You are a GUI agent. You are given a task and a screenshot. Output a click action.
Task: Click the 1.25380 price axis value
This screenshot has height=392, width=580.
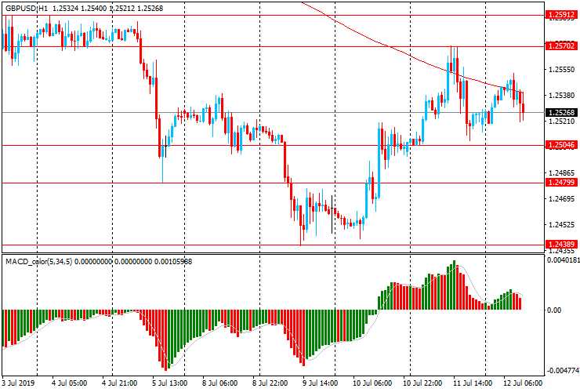click(562, 96)
